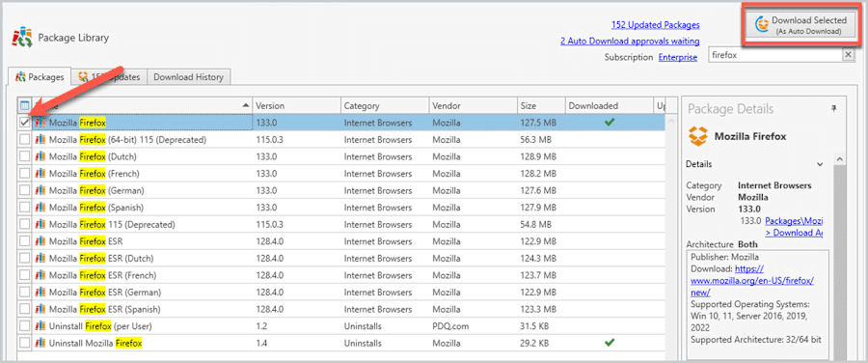Check the Mozilla Firefox (Dutch) checkbox
Viewport: 868px width, 363px height.
tap(24, 156)
